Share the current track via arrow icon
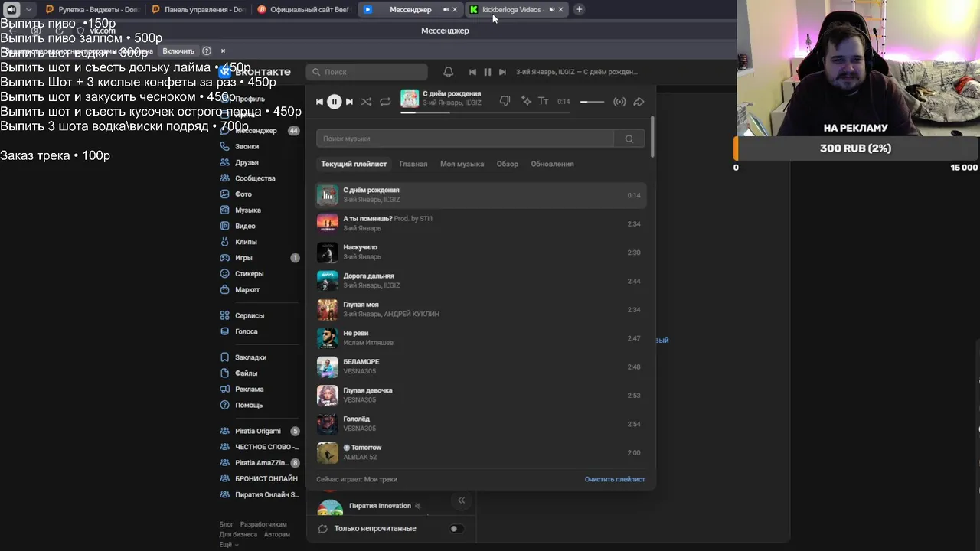 point(639,102)
